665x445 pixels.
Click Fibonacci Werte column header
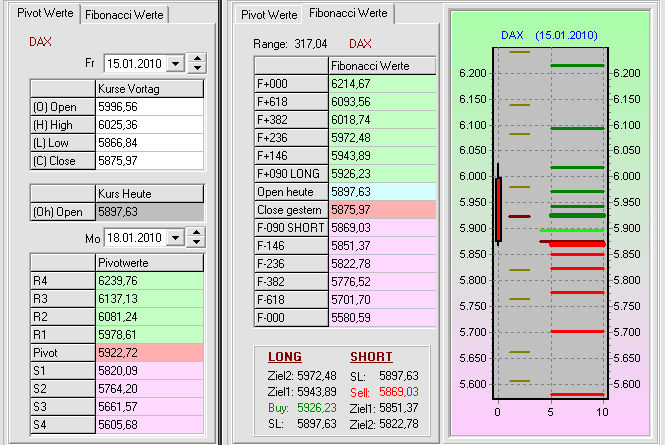pyautogui.click(x=382, y=66)
